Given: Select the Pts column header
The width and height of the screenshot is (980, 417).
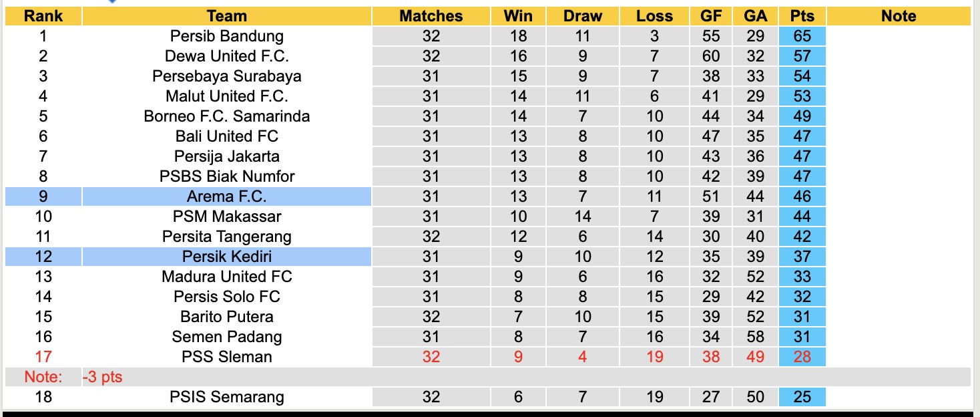Looking at the screenshot, I should pyautogui.click(x=802, y=16).
